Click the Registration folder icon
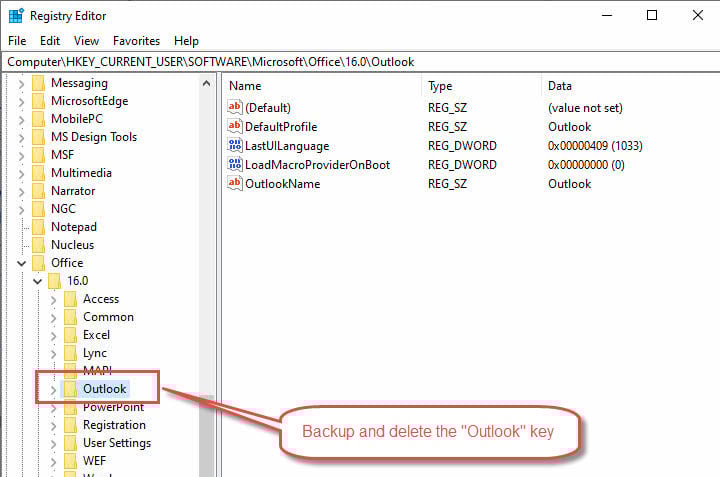Image resolution: width=720 pixels, height=477 pixels. coord(71,425)
